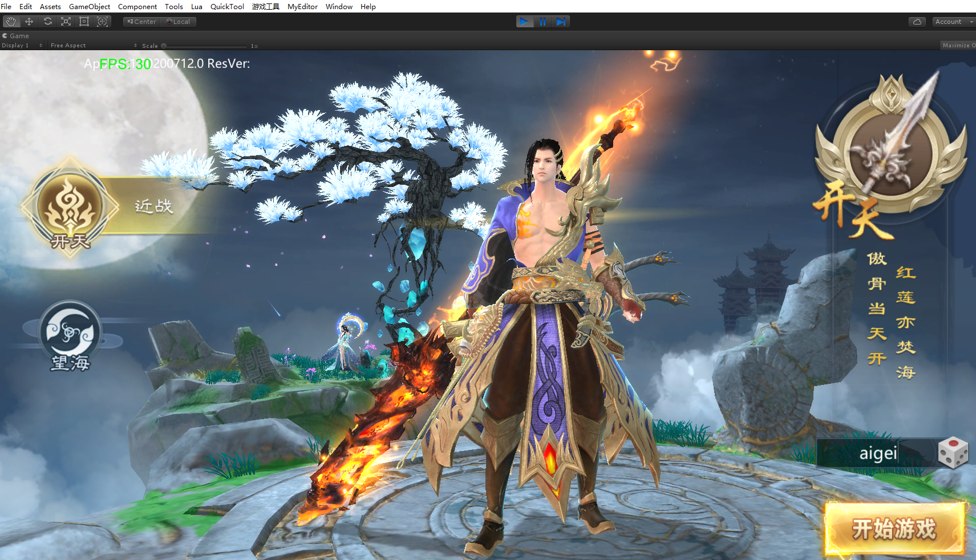The width and height of the screenshot is (976, 560).
Task: Toggle Center pivot mode
Action: point(142,22)
